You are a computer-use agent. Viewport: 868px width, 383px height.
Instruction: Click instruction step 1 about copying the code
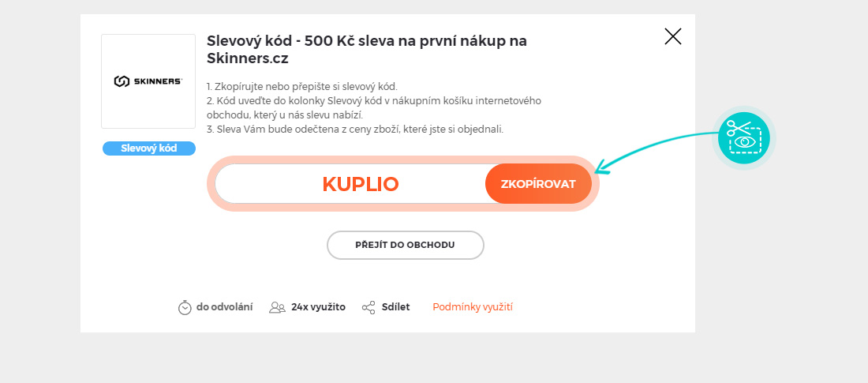click(301, 86)
